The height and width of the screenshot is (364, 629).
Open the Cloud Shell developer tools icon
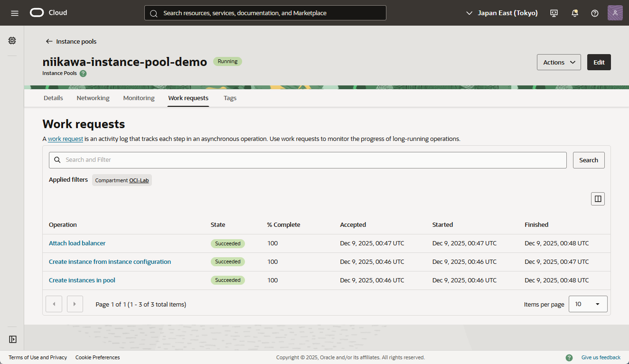554,13
